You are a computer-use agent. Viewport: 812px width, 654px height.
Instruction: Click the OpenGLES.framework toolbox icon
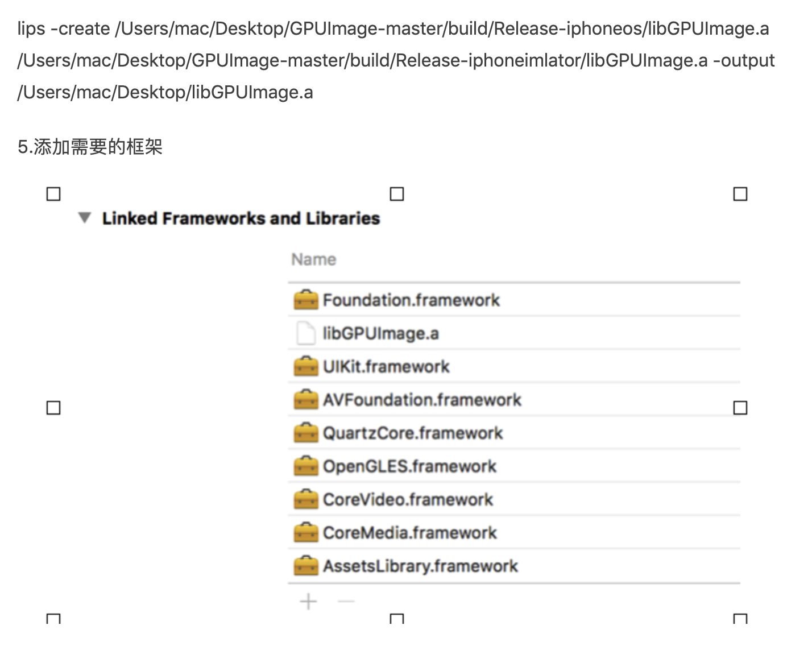click(x=305, y=466)
